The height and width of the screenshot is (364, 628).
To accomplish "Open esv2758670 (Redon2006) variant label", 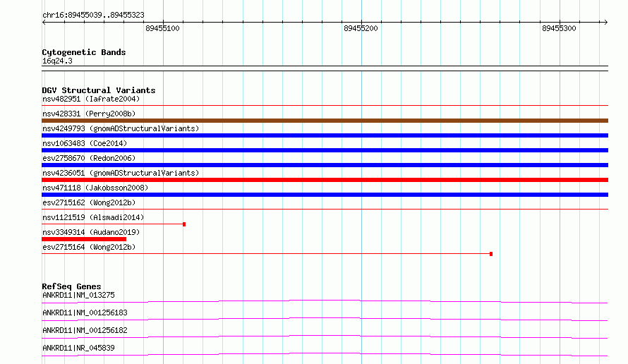I will (x=89, y=158).
